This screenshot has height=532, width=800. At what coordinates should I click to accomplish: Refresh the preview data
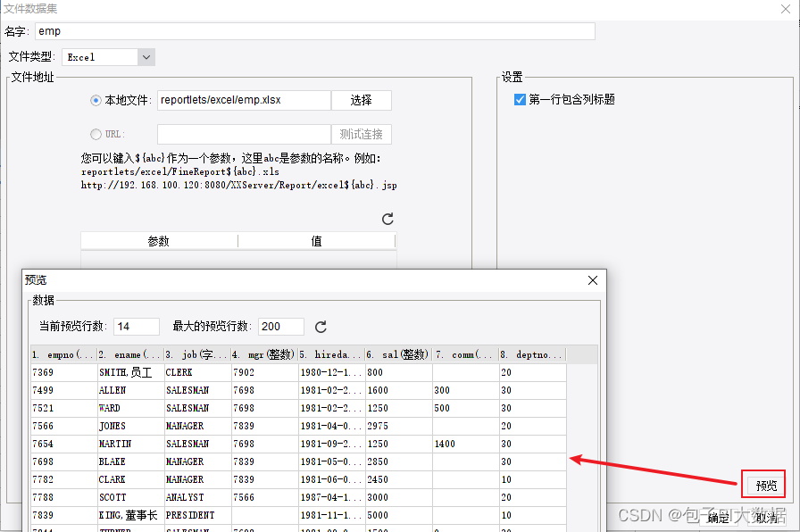pos(320,326)
